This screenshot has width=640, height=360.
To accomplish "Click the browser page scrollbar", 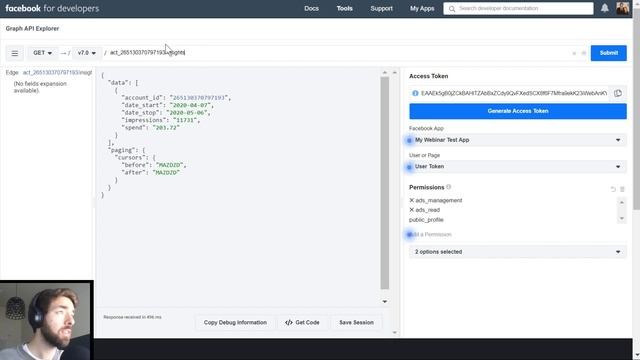I will coord(636,110).
